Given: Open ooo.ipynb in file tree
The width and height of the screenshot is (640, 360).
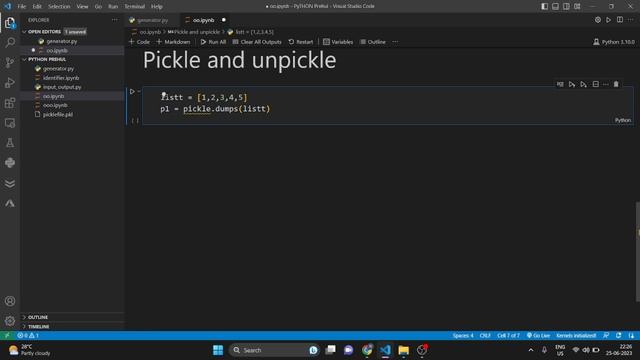Looking at the screenshot, I should point(55,105).
